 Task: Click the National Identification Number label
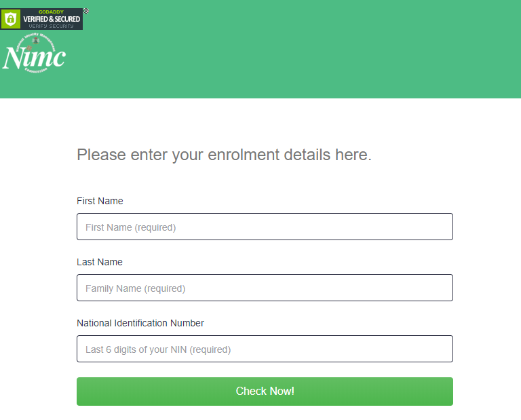[x=140, y=323]
